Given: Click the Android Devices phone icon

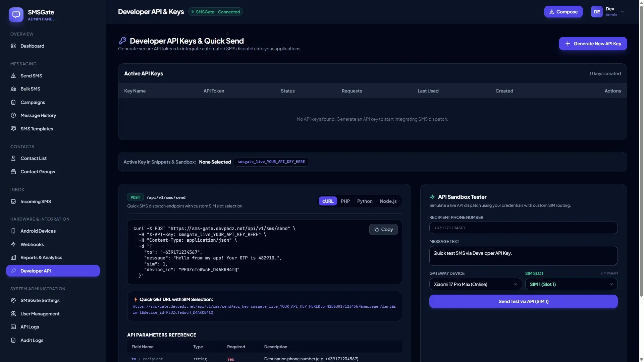Looking at the screenshot, I should tap(13, 231).
